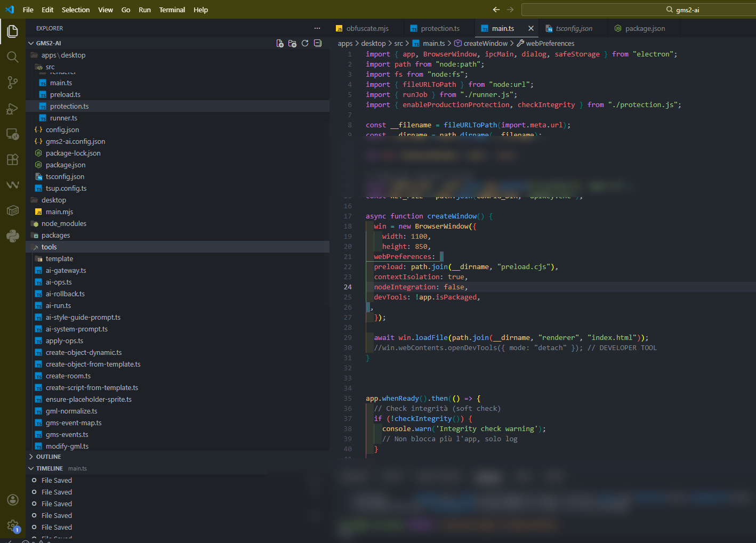Viewport: 756px width, 543px height.
Task: Expand the tools folder
Action: (x=177, y=247)
